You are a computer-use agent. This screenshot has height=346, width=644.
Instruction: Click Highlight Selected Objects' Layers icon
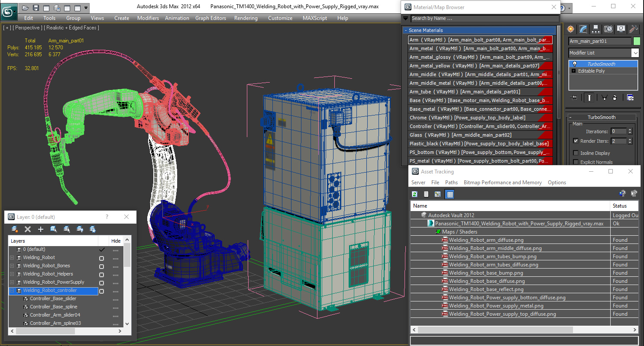point(67,229)
